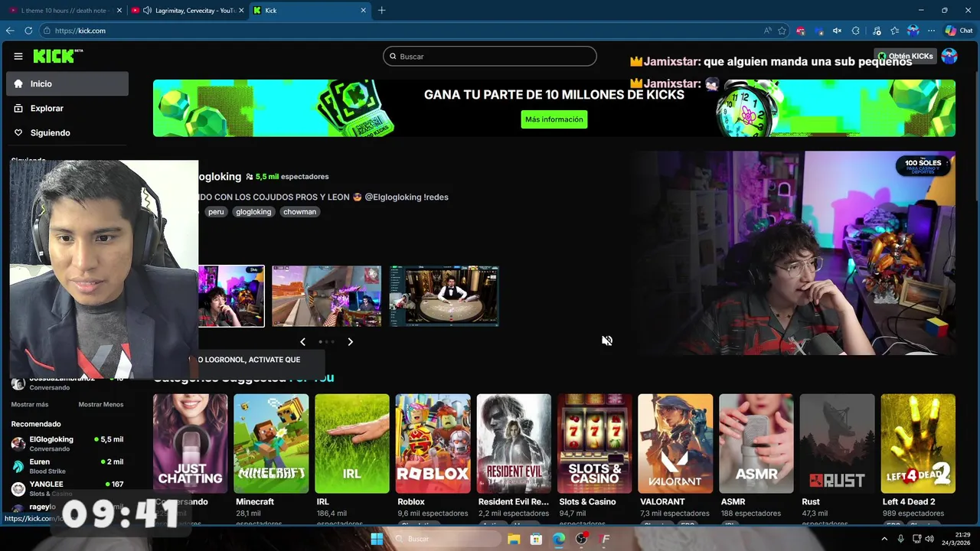Click the Explorar compass icon
The height and width of the screenshot is (551, 980).
tap(18, 109)
